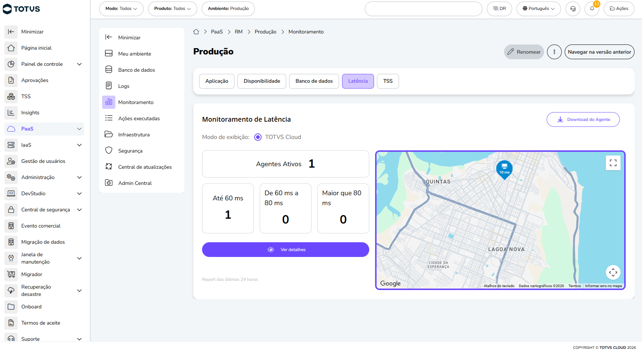Click the map camera controls button
This screenshot has height=354, width=644.
(613, 272)
